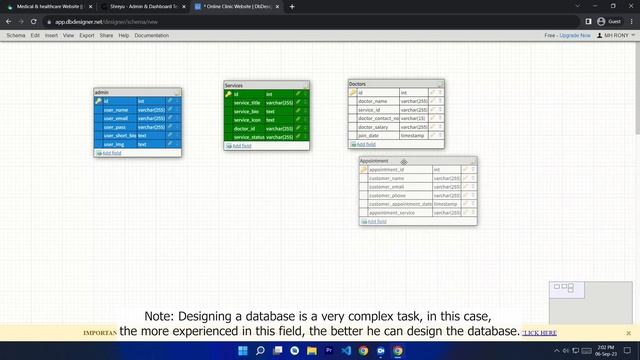Click the vertical canvas scrollbar
The width and height of the screenshot is (640, 360).
[638, 88]
